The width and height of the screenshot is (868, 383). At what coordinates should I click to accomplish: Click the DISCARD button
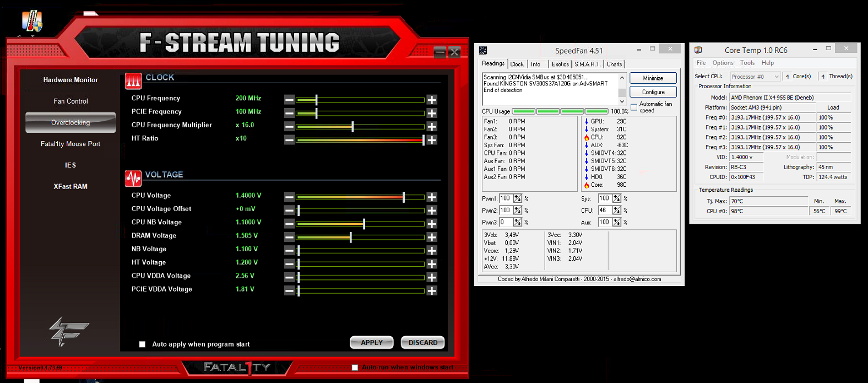click(x=423, y=343)
